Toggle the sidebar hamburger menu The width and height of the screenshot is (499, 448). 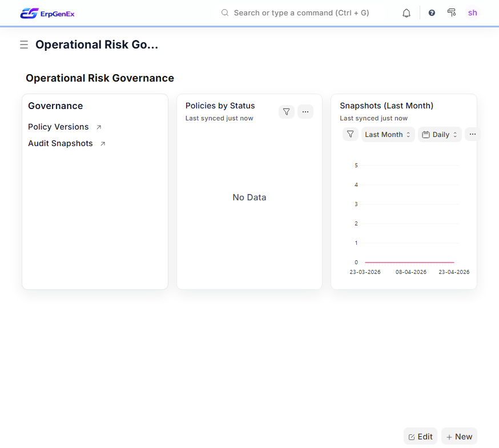(x=24, y=45)
